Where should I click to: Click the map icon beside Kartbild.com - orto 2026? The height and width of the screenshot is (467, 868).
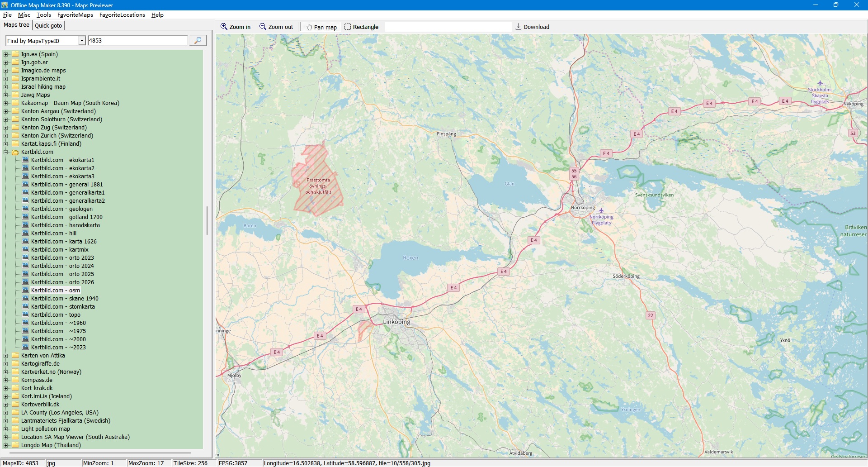point(25,282)
